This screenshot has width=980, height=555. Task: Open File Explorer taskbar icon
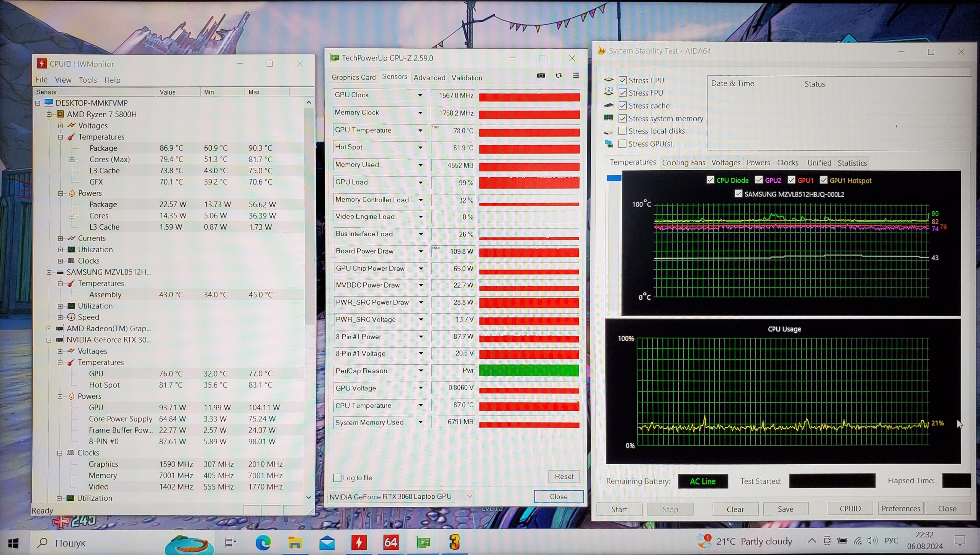[x=295, y=542]
